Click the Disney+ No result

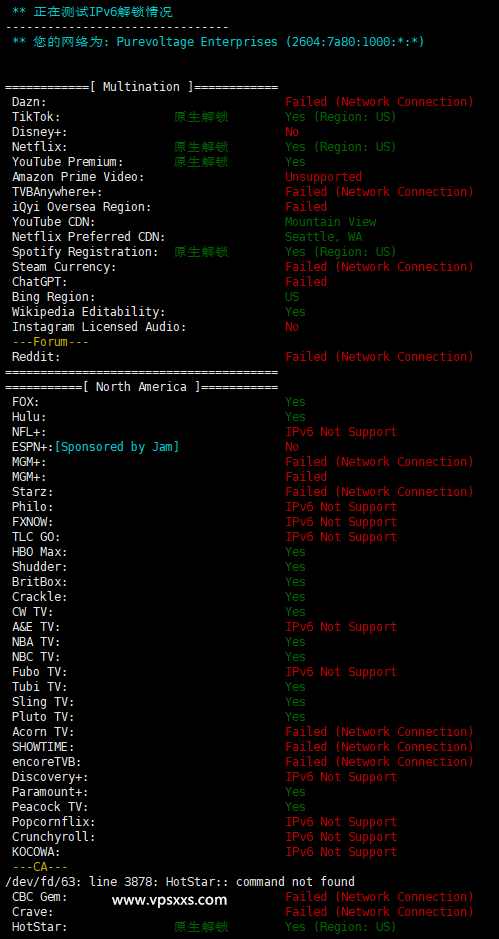coord(292,132)
